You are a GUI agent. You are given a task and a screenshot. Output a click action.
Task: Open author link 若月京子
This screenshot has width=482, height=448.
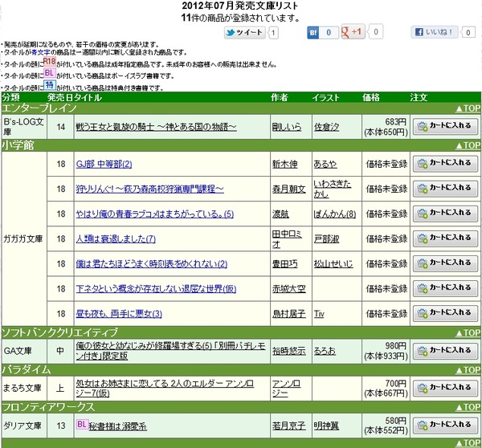click(x=288, y=426)
